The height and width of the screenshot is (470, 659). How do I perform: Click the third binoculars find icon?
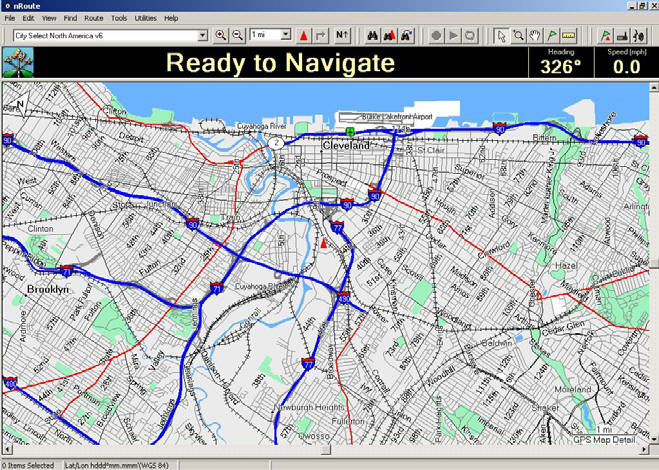click(406, 36)
